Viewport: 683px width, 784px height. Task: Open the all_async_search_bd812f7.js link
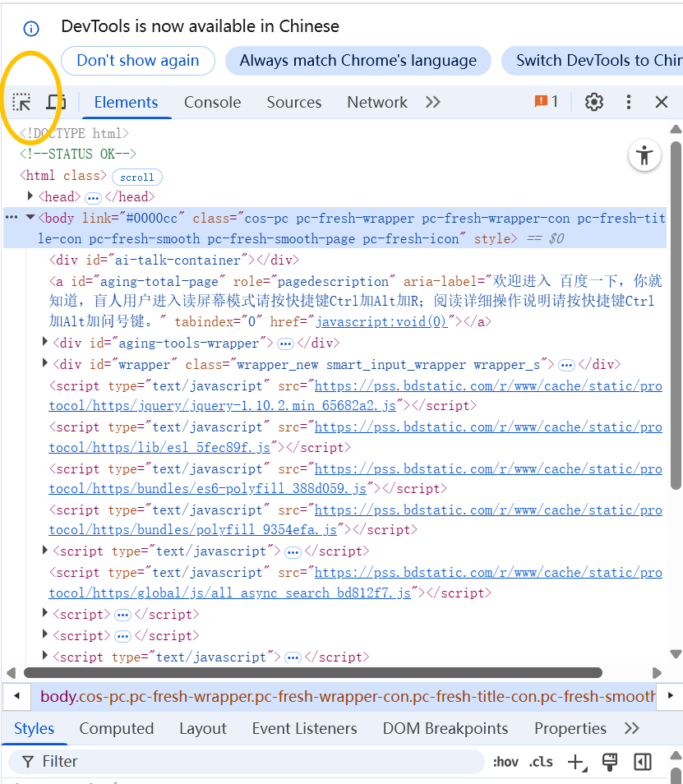point(356,583)
